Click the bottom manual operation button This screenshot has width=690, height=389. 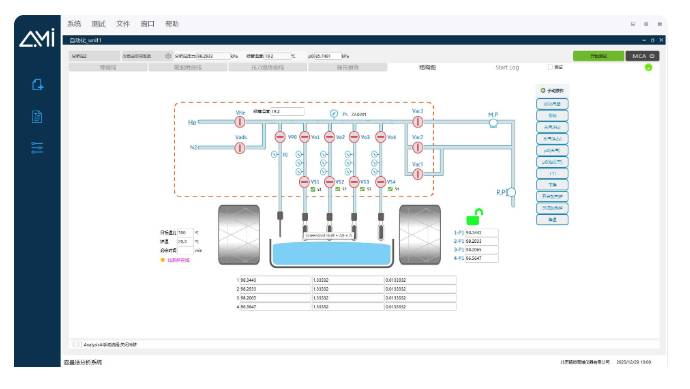click(552, 220)
